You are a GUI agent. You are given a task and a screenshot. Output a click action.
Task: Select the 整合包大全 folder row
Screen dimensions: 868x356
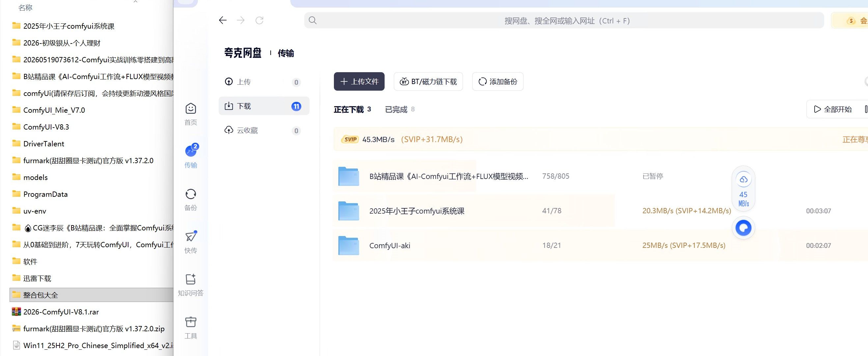(x=92, y=295)
